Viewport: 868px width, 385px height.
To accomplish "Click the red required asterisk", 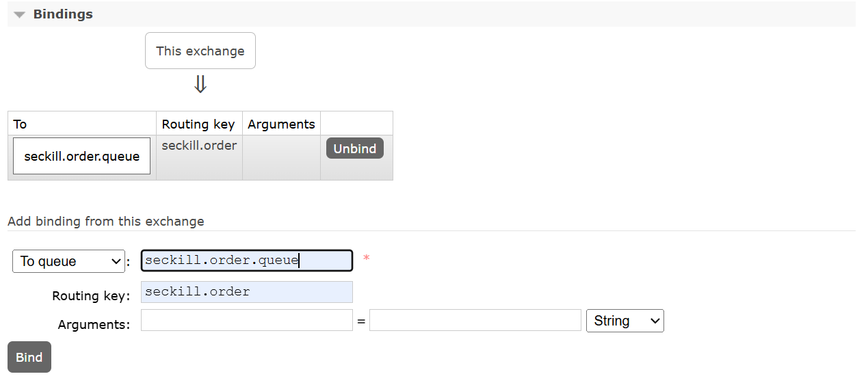I will [367, 258].
